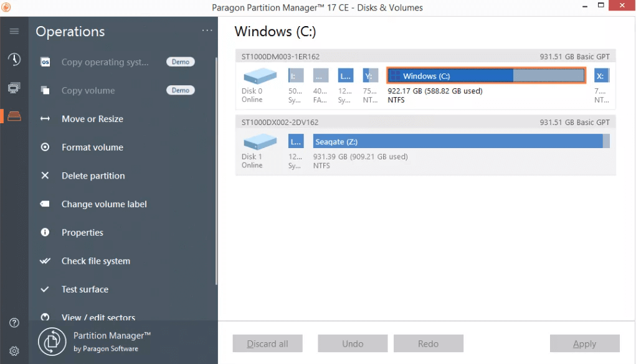Open the computer monitors sidebar icon
636x364 pixels.
point(14,88)
